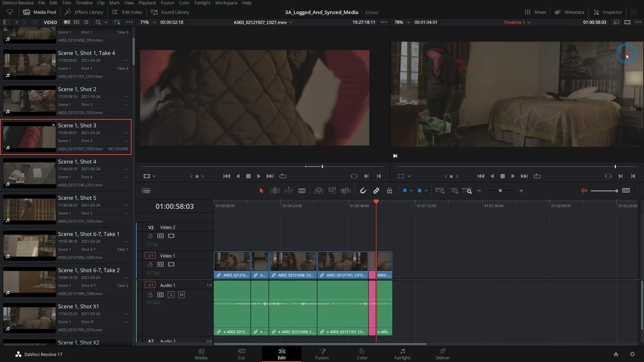644x362 pixels.
Task: Select the Trim edit mode icon
Action: [x=275, y=190]
